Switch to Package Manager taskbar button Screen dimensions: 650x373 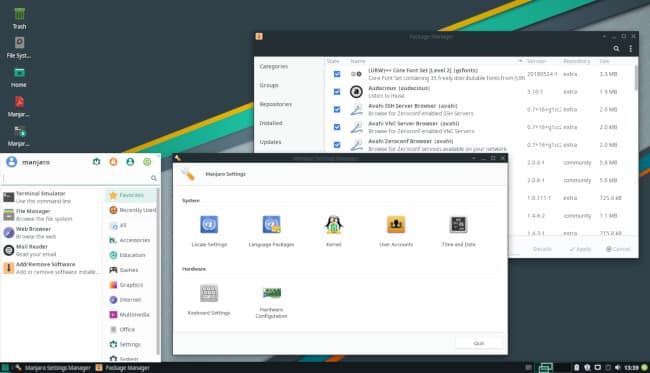(123, 368)
